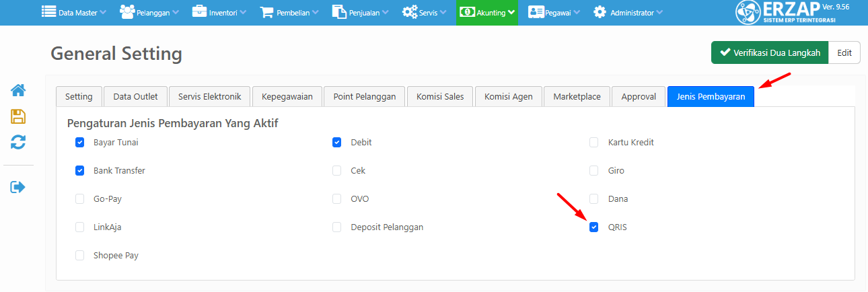Click the save floppy disk icon
This screenshot has width=868, height=292.
point(18,116)
